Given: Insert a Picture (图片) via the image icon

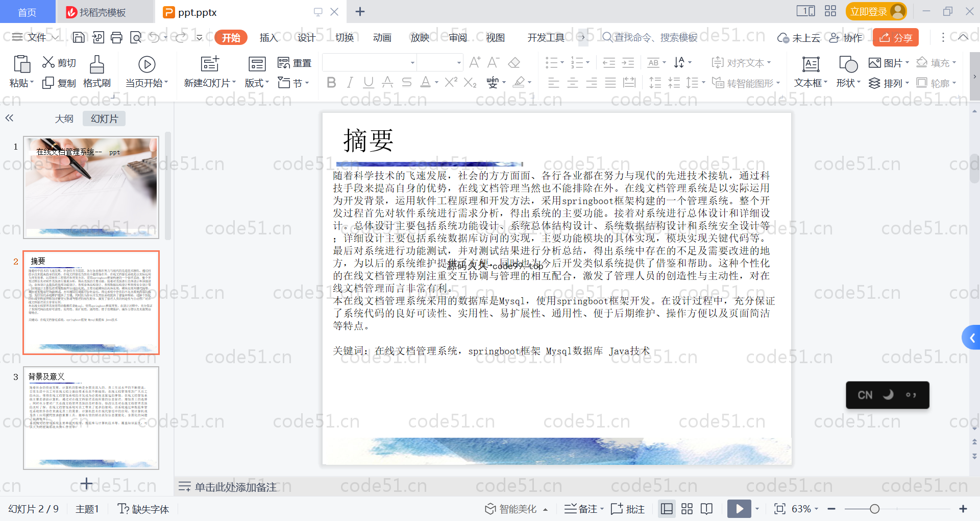Looking at the screenshot, I should coord(875,63).
